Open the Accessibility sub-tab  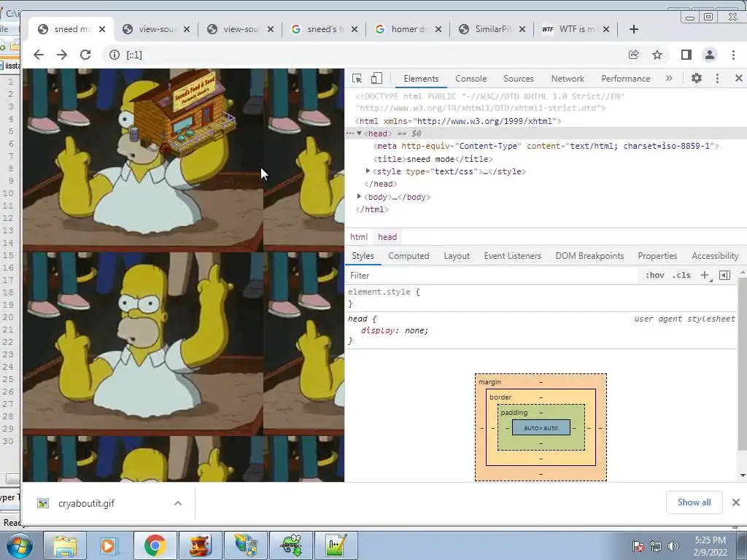pos(715,256)
